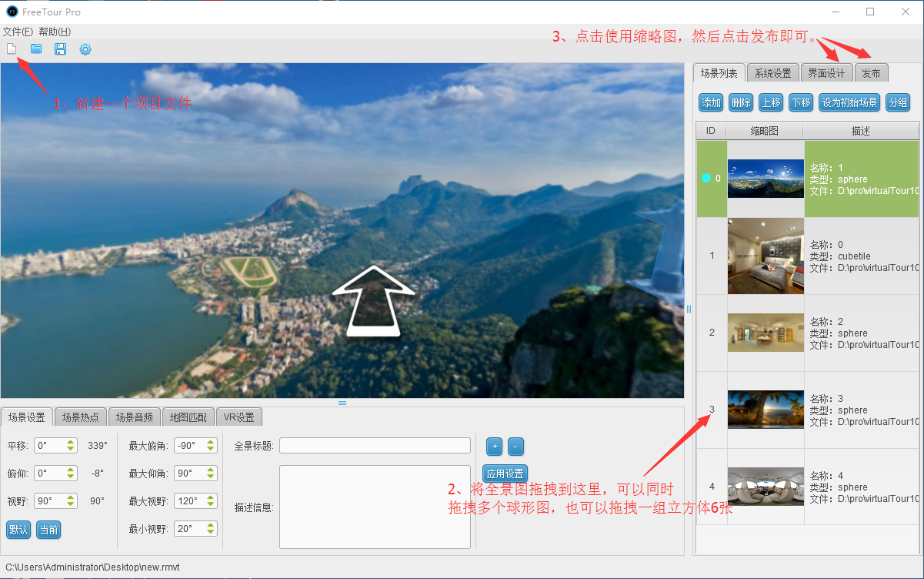Click the panel splitter handle beside scene list
The width and height of the screenshot is (924, 579).
coord(689,308)
